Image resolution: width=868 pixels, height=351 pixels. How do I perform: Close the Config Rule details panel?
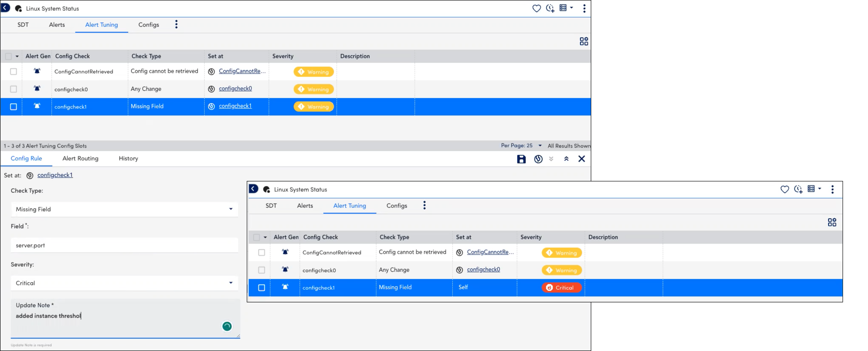[x=582, y=159]
